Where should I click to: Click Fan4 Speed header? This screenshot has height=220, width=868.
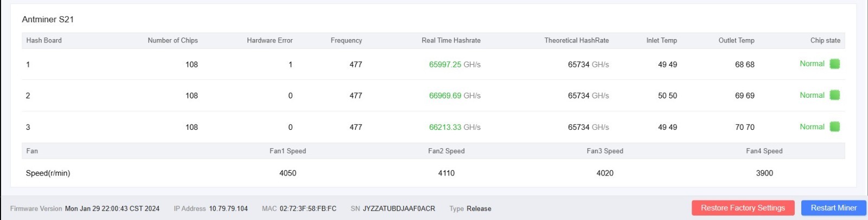[764, 151]
